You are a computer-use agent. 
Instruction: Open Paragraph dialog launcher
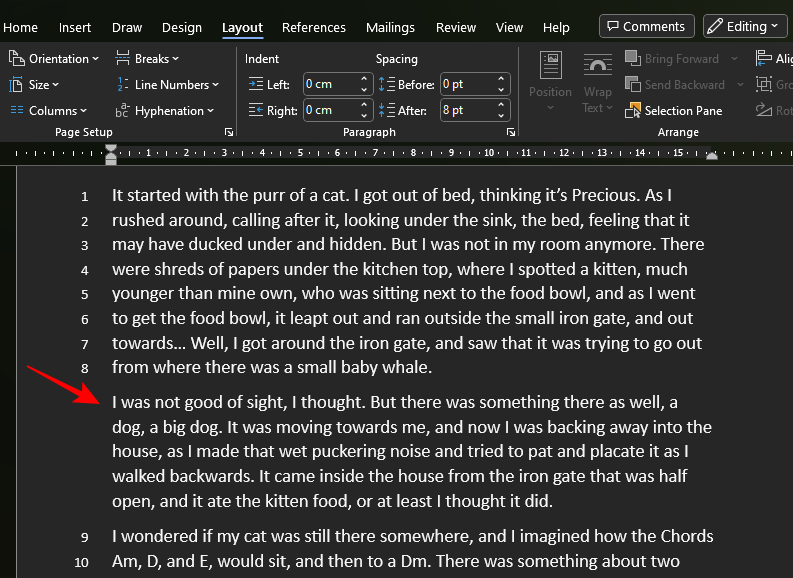[x=511, y=132]
